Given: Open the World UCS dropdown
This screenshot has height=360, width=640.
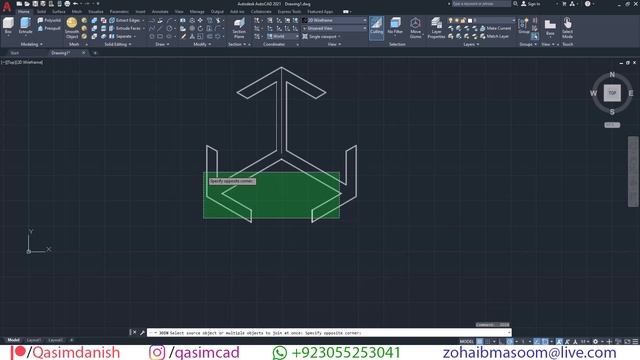Looking at the screenshot, I should coord(282,36).
